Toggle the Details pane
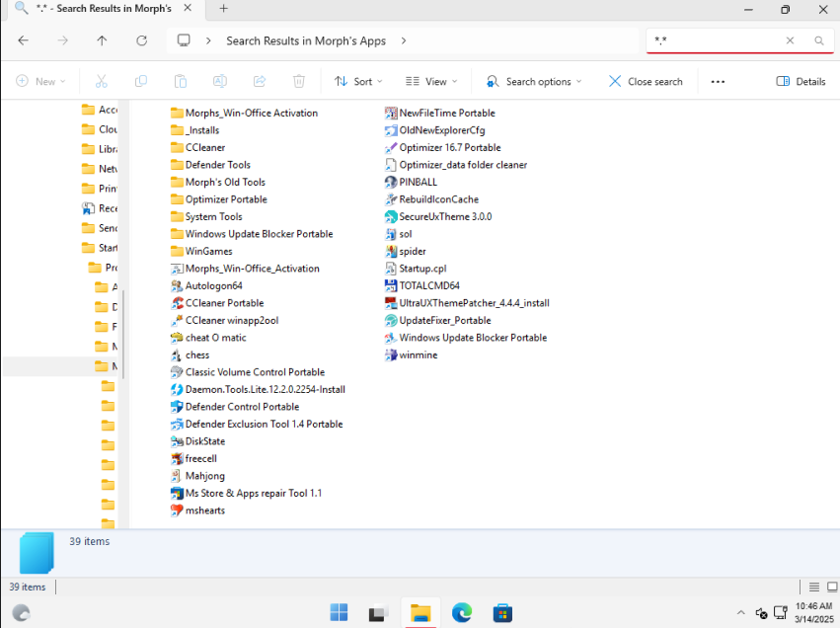The image size is (840, 628). click(x=801, y=81)
